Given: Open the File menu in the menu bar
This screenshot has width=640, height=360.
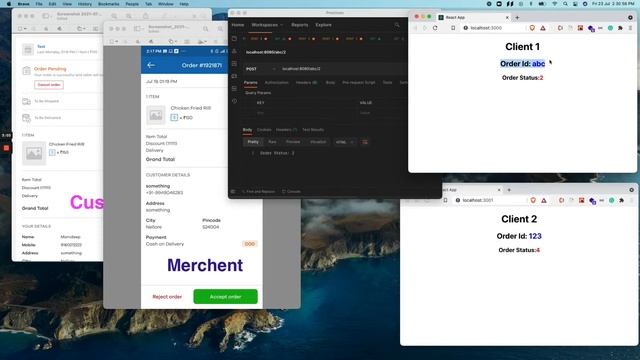Looking at the screenshot, I should coord(39,4).
